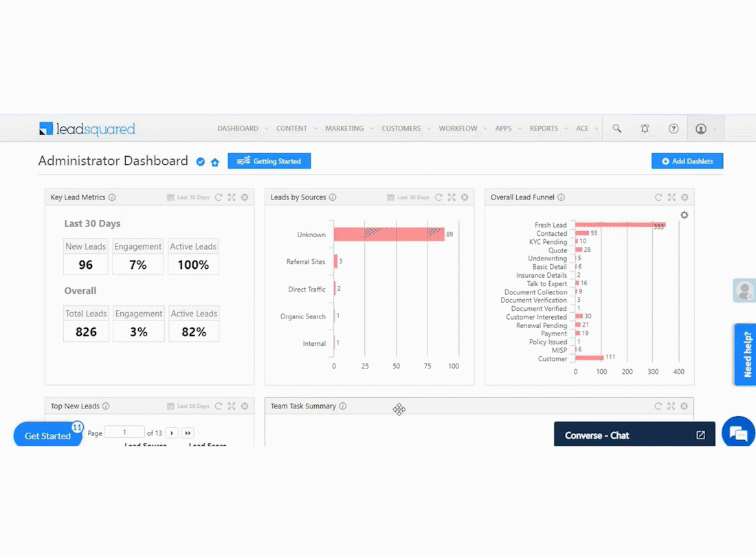Image resolution: width=756 pixels, height=557 pixels.
Task: Refresh the Key Lead Metrics dashlet
Action: [219, 197]
